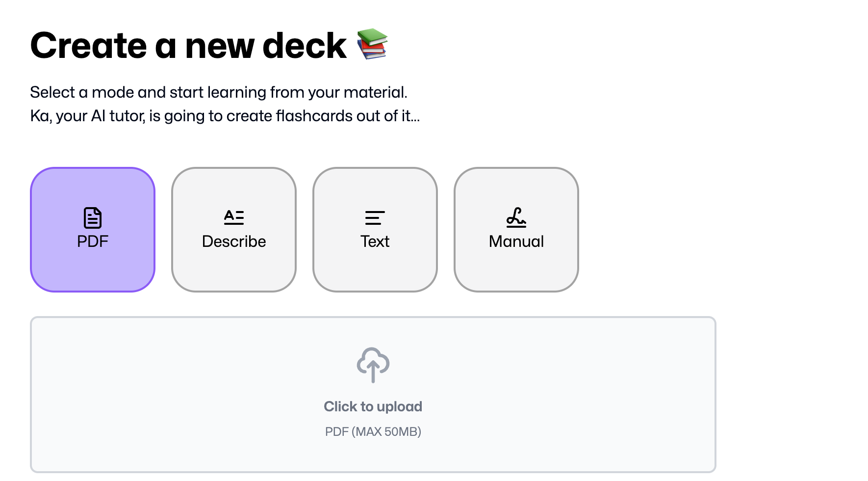The height and width of the screenshot is (481, 868).
Task: Switch to Describe mode label
Action: 234,241
